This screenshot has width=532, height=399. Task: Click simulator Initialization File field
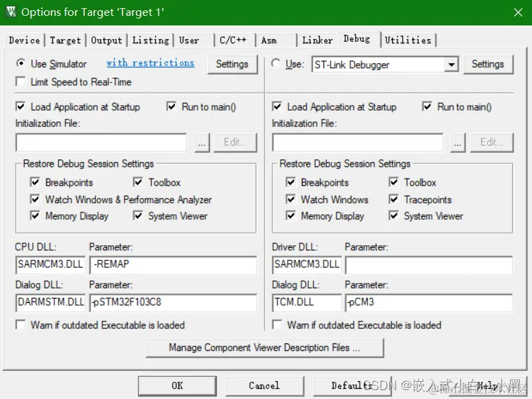point(101,143)
